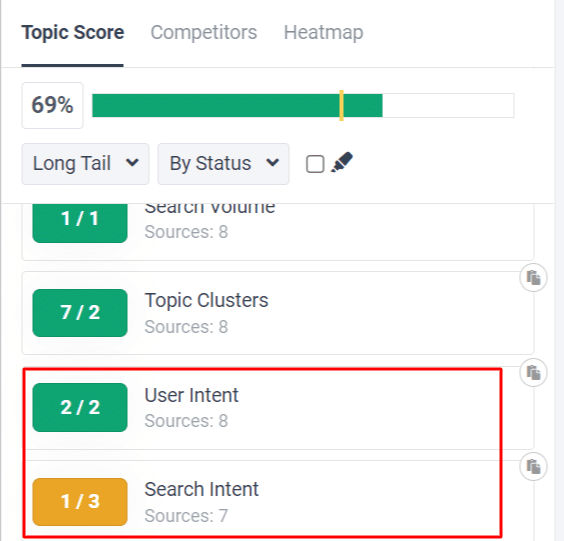
Task: Select the Topic Score tab
Action: [73, 32]
